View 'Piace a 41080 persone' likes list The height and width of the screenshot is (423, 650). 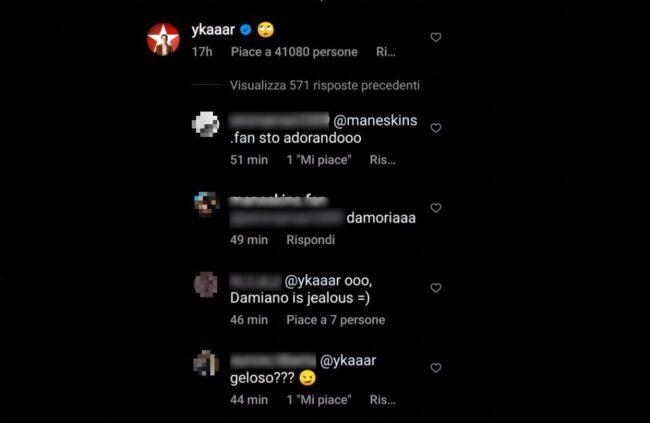[x=294, y=52]
